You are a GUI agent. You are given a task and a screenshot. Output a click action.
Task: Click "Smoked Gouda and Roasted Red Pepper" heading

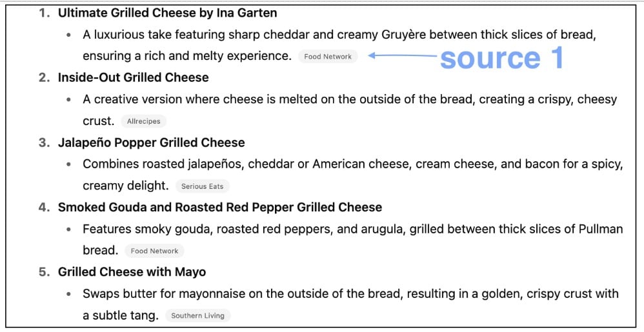[219, 207]
